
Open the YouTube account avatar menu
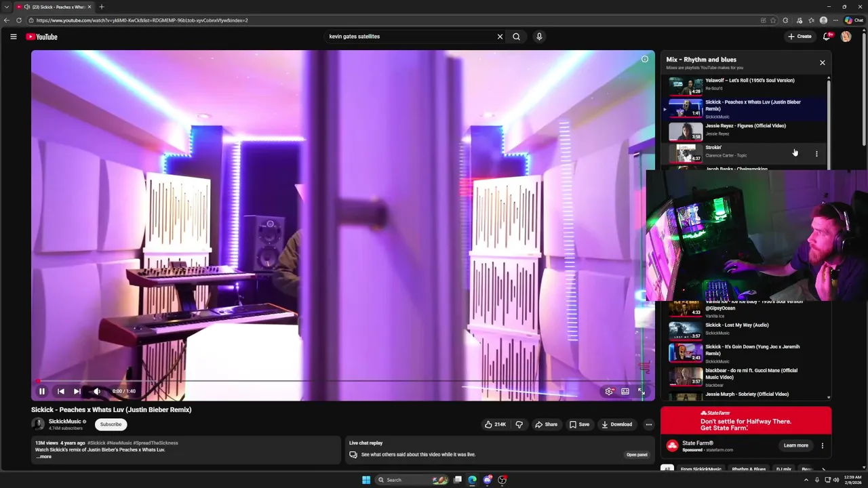point(846,37)
